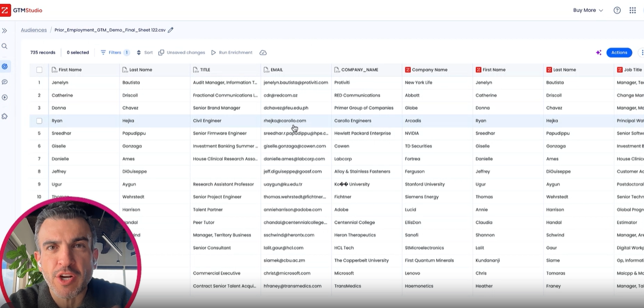The height and width of the screenshot is (308, 644).
Task: Expand the left sidebar with double-chevron icon
Action: coord(4,31)
